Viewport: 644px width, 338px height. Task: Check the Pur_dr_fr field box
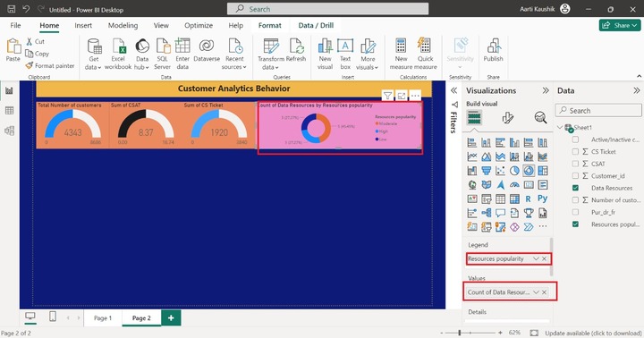575,212
